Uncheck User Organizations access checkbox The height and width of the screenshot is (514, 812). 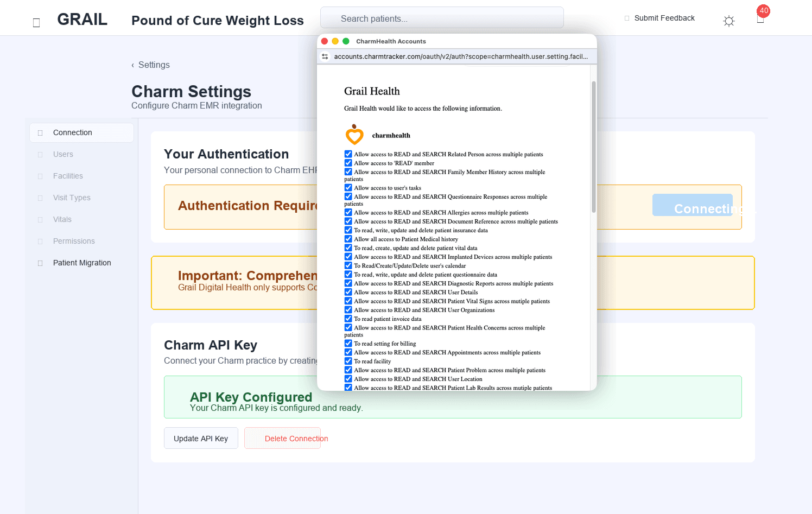348,310
